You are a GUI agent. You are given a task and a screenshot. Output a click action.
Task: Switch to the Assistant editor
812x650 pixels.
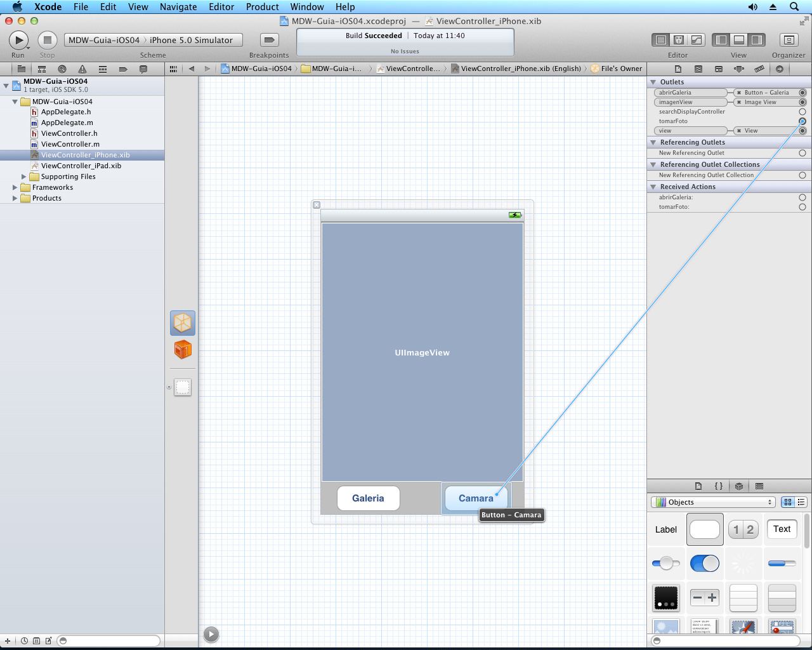[678, 40]
